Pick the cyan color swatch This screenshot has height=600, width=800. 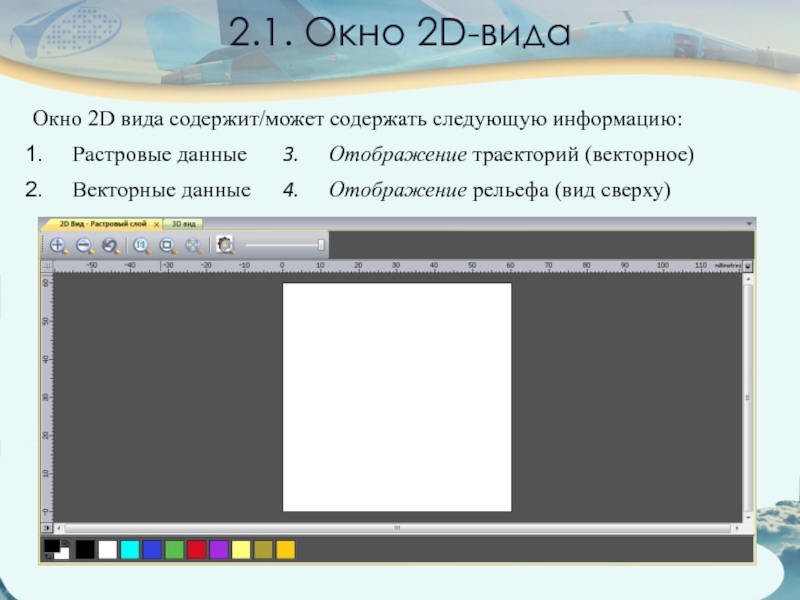pos(130,549)
